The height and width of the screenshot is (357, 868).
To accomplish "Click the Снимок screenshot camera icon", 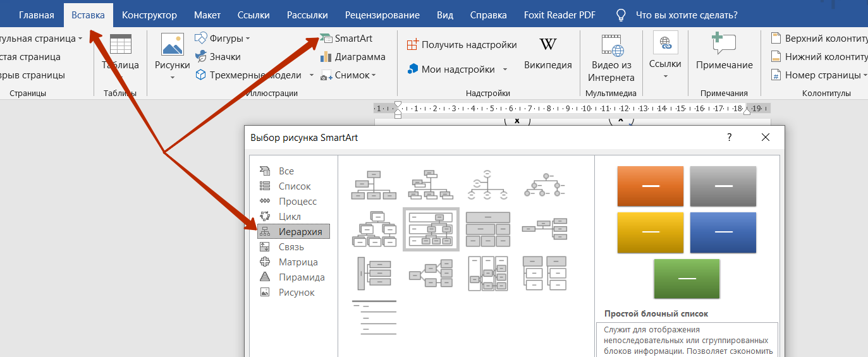I will click(x=327, y=75).
